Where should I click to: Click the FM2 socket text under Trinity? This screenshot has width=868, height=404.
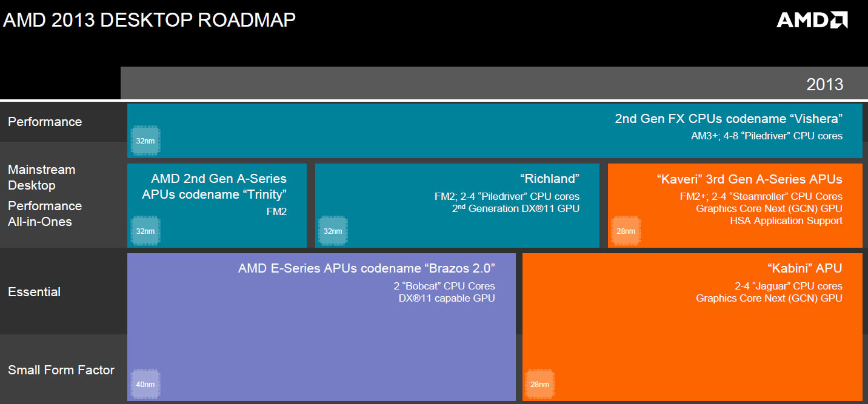[x=278, y=211]
